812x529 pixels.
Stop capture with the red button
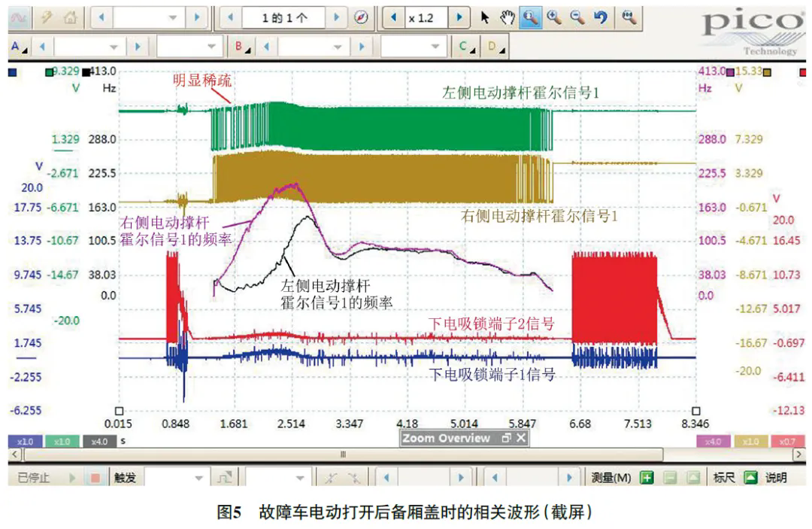pos(95,478)
